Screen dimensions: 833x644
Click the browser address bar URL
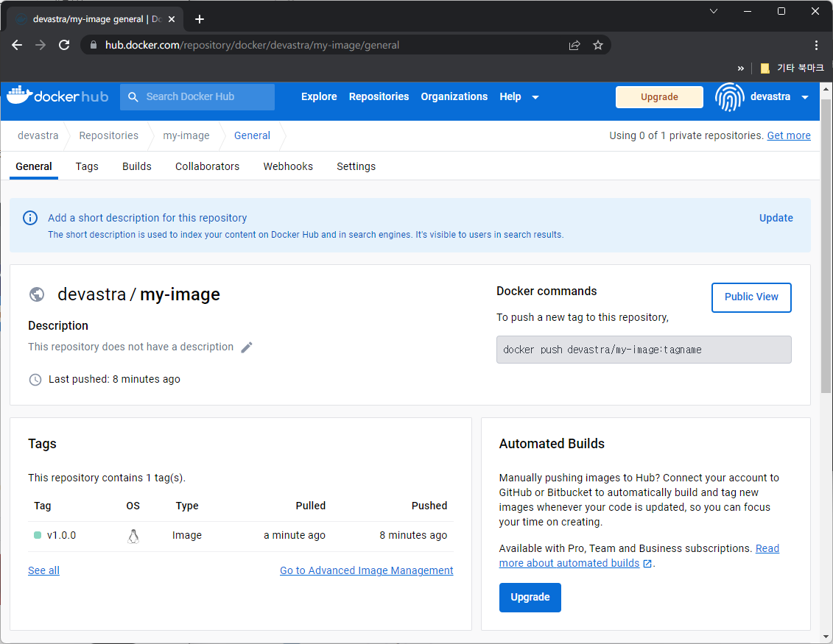pyautogui.click(x=252, y=45)
